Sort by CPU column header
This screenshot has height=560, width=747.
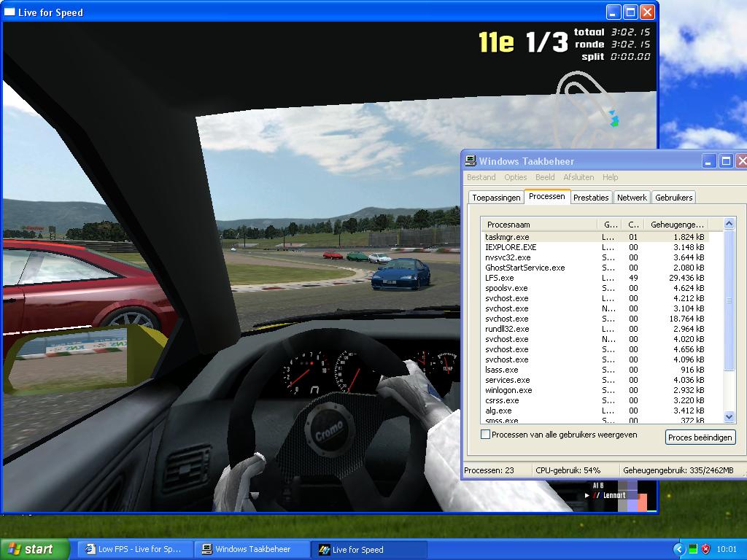point(634,225)
